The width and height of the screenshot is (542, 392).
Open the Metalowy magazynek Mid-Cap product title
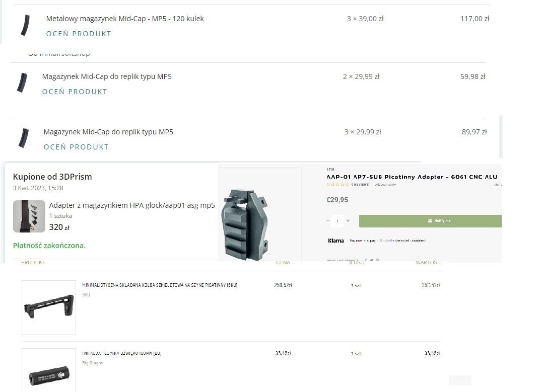[x=125, y=19]
